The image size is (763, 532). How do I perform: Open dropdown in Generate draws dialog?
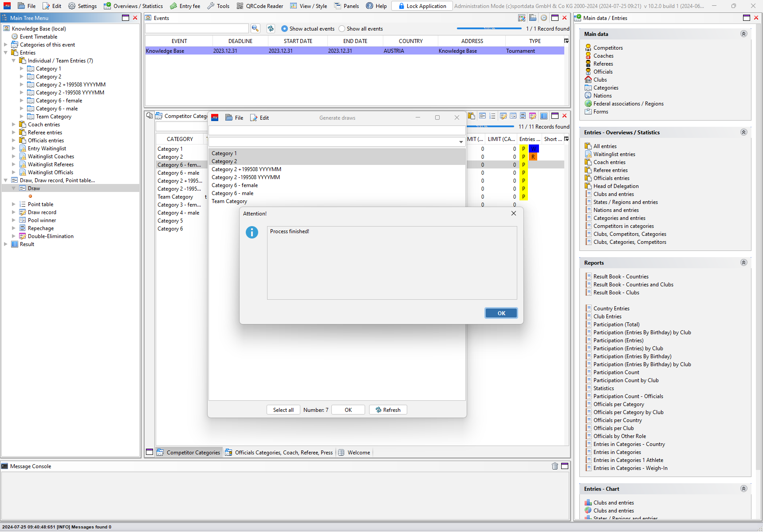tap(461, 142)
